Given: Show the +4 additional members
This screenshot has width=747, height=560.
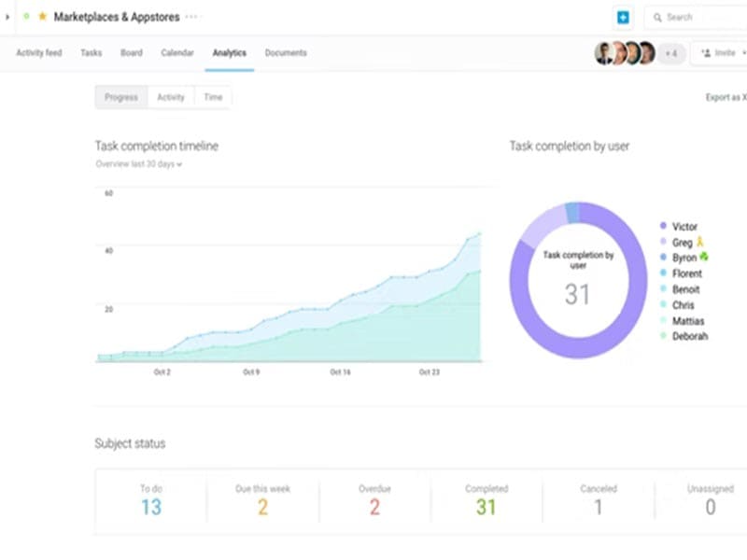Looking at the screenshot, I should tap(670, 53).
